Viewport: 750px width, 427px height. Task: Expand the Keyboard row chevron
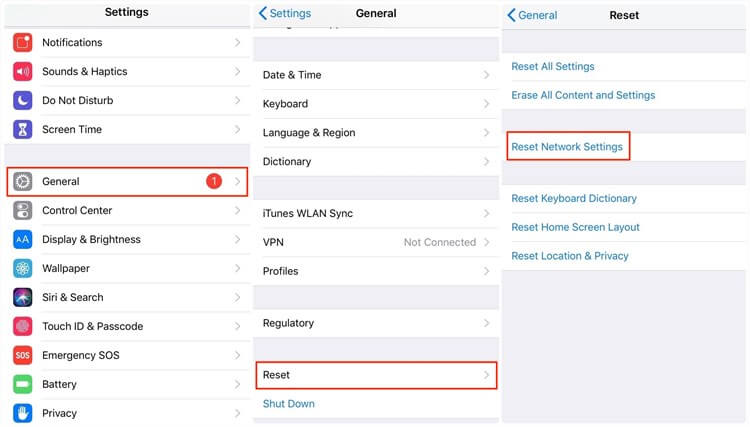pos(486,105)
